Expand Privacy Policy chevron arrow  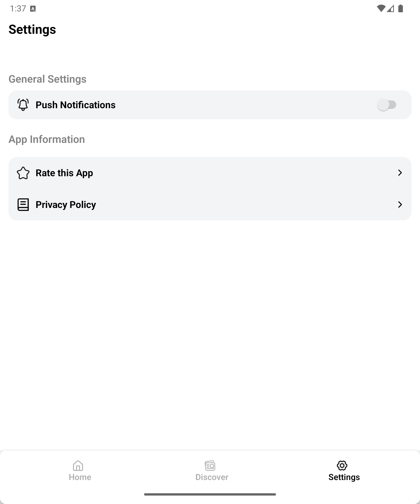400,205
